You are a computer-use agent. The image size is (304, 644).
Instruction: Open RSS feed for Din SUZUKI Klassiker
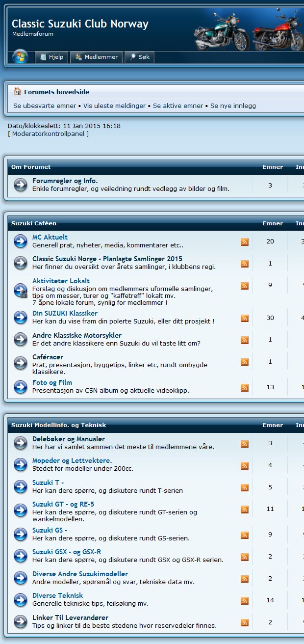(244, 318)
